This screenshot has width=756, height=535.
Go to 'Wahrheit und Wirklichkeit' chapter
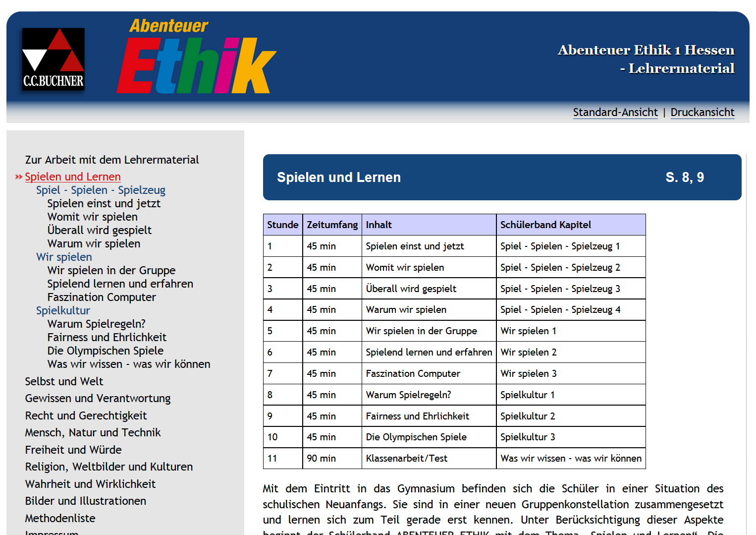tap(90, 484)
